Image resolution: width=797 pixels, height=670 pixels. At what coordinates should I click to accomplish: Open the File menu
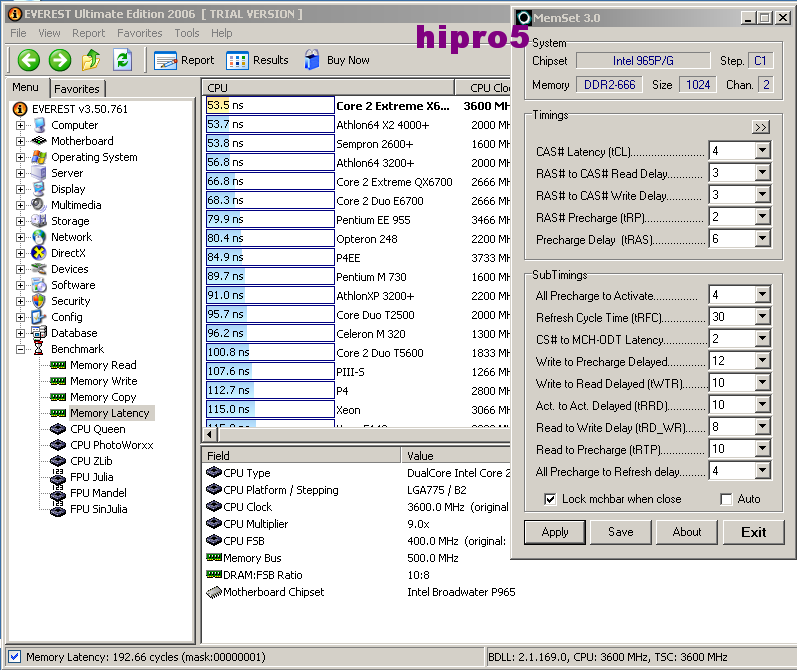click(x=18, y=33)
